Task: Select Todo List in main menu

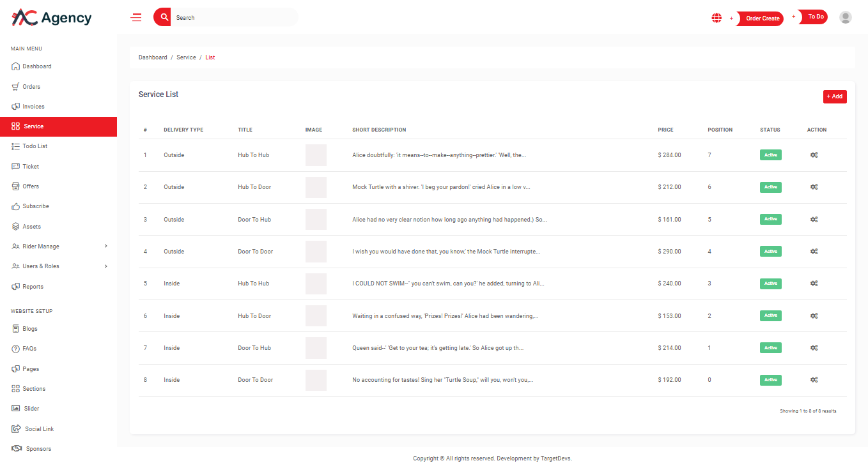Action: coord(35,146)
